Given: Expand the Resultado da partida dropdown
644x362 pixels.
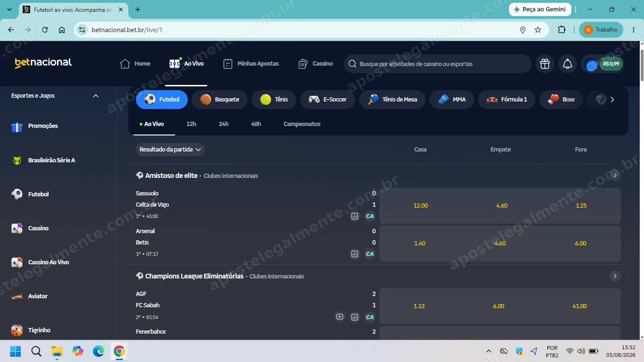Looking at the screenshot, I should point(170,150).
